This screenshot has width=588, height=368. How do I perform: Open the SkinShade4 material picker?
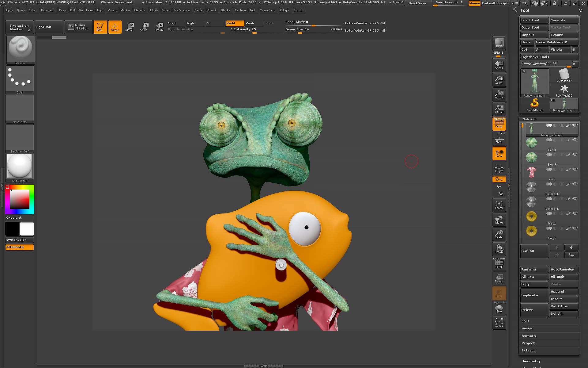tap(20, 168)
